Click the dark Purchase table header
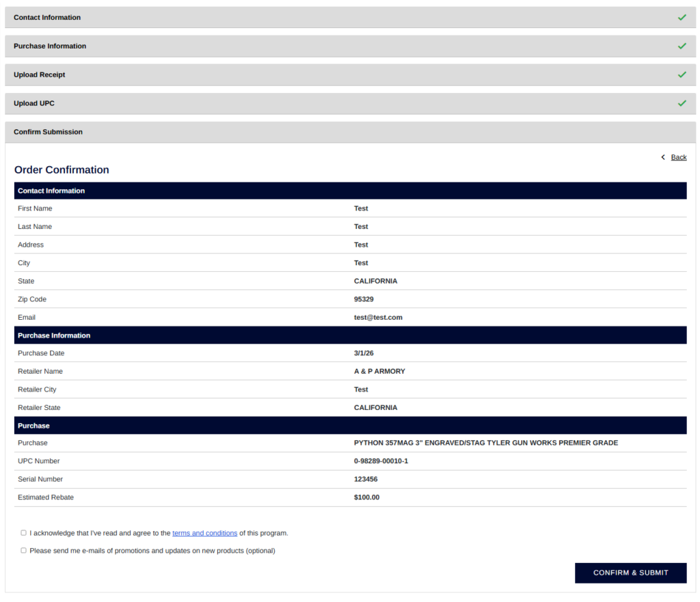The width and height of the screenshot is (700, 602). pos(350,425)
